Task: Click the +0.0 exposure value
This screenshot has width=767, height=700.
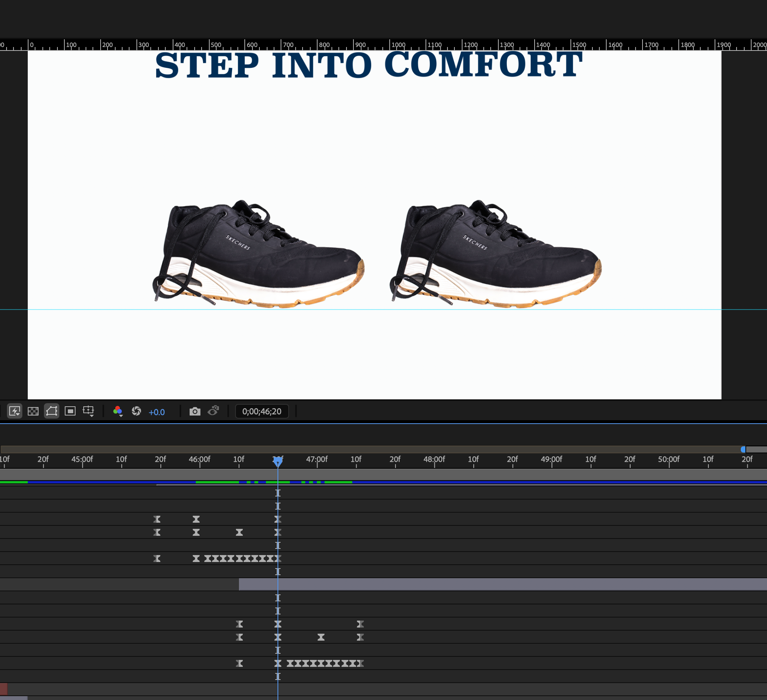Action: click(x=156, y=412)
